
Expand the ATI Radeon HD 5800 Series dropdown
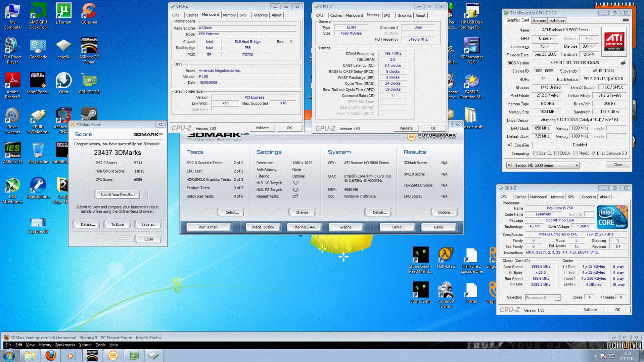click(x=577, y=165)
